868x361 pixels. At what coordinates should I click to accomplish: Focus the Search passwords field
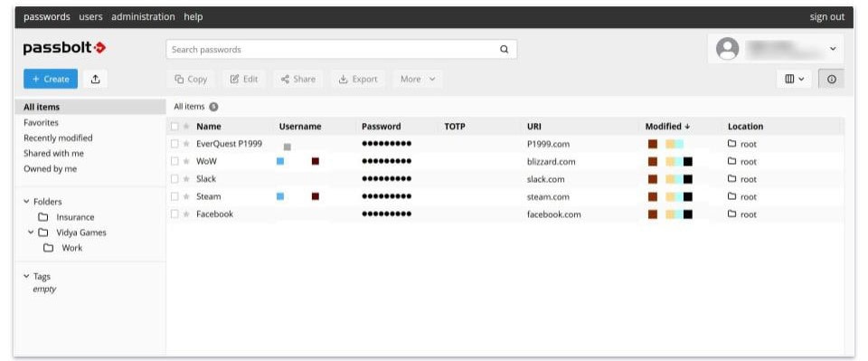click(342, 49)
